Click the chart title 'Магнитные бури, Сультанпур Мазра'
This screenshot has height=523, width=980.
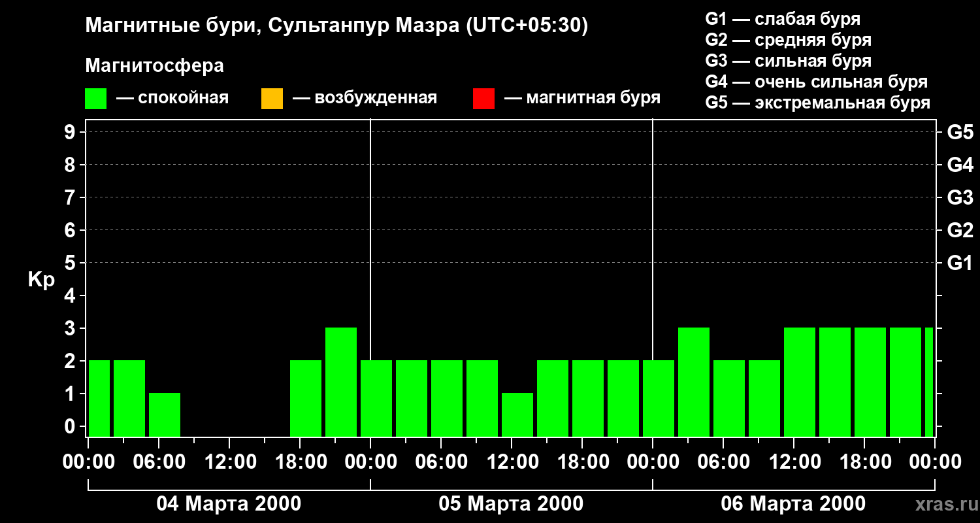336,25
